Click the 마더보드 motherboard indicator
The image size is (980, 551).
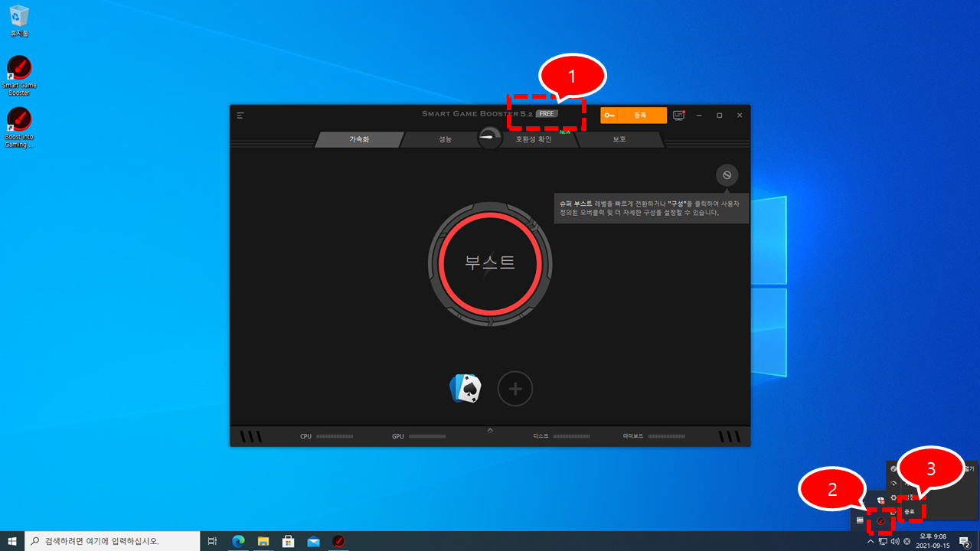[653, 436]
